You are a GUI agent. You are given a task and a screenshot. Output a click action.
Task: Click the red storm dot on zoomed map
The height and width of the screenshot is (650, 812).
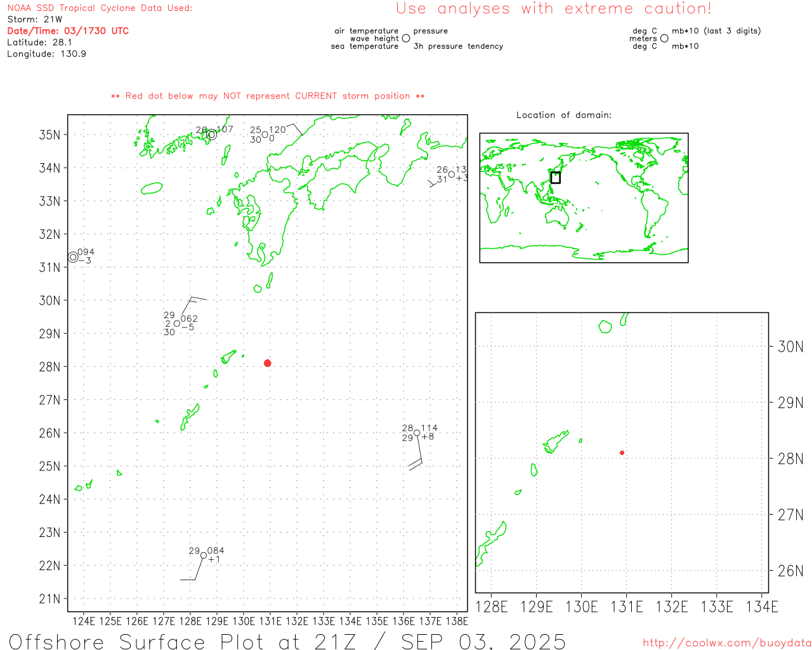(622, 453)
